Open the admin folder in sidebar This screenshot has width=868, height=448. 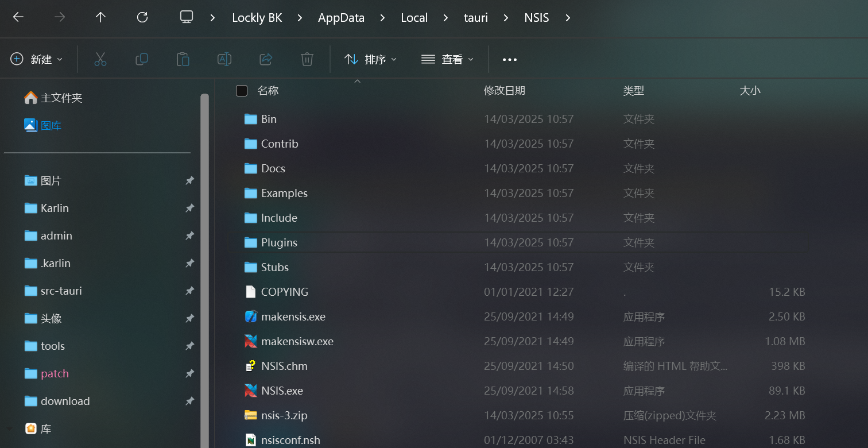[x=56, y=235]
